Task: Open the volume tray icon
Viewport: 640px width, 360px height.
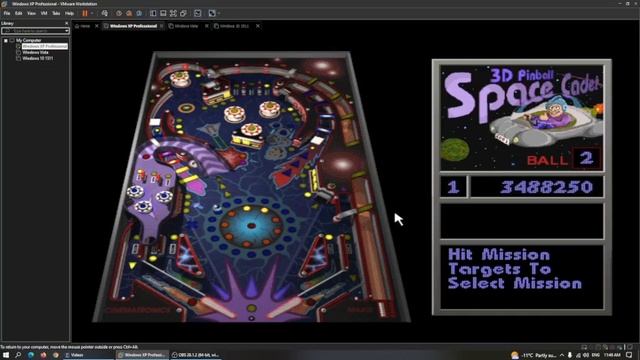Action: (x=586, y=355)
